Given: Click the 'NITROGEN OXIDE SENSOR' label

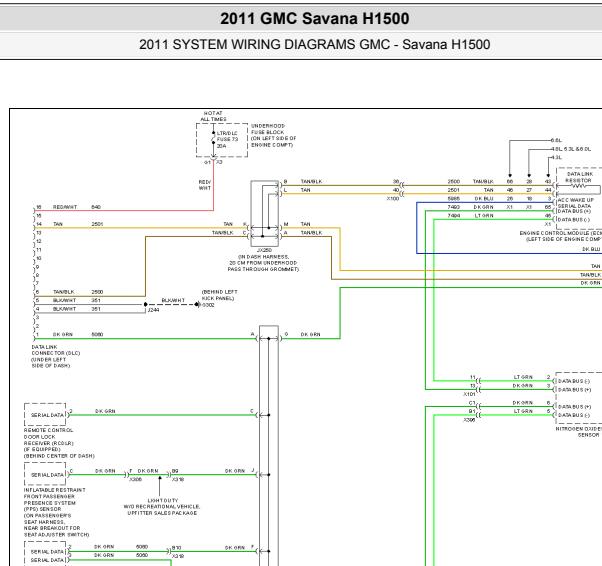Looking at the screenshot, I should (x=580, y=432).
